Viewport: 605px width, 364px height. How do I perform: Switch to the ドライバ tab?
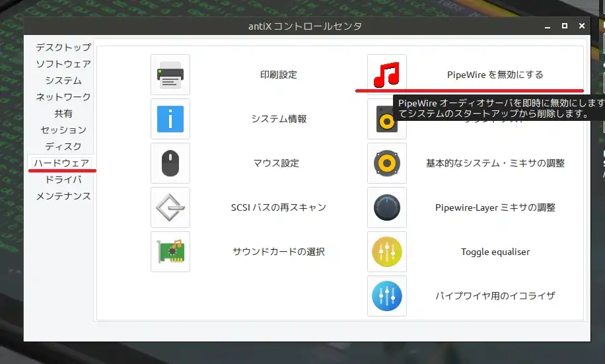[x=63, y=180]
